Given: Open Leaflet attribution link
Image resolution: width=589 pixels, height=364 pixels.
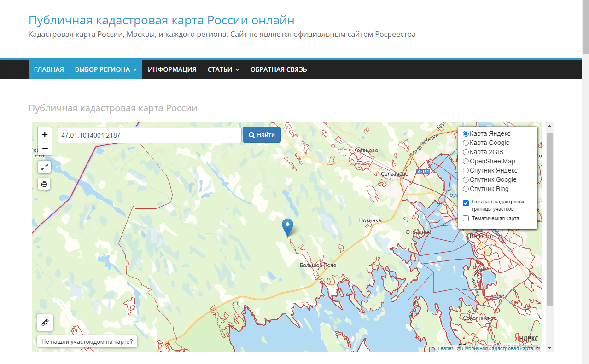Looking at the screenshot, I should click(445, 348).
